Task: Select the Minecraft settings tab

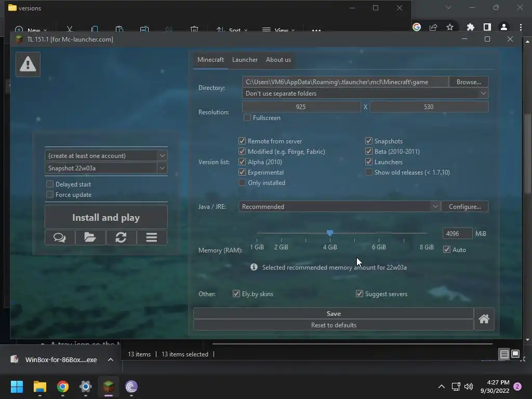Action: tap(211, 60)
